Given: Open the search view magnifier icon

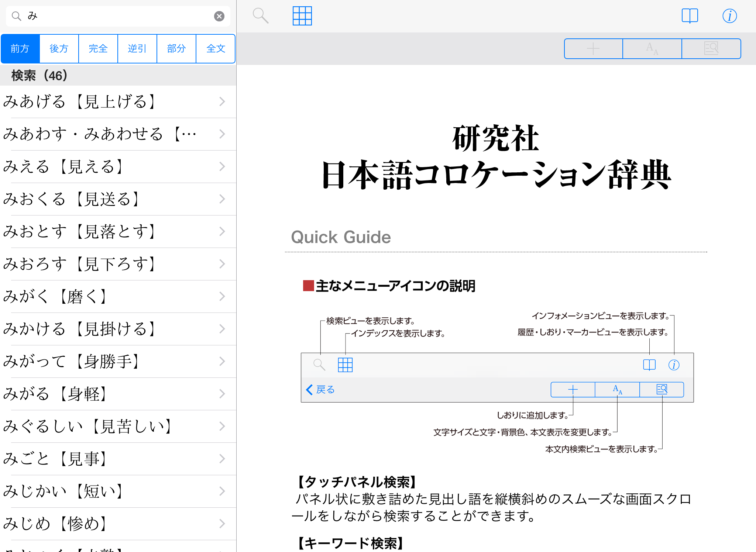Looking at the screenshot, I should point(260,16).
